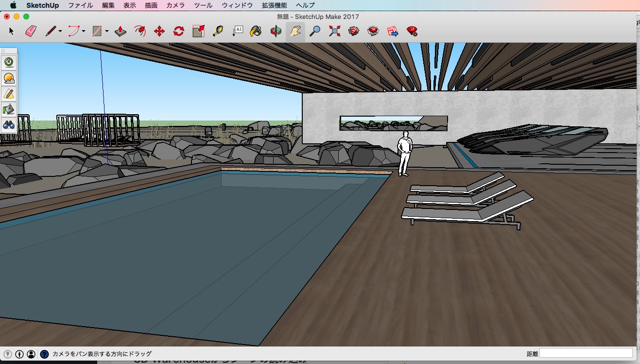
Task: Choose the Select arrow tool
Action: 12,32
